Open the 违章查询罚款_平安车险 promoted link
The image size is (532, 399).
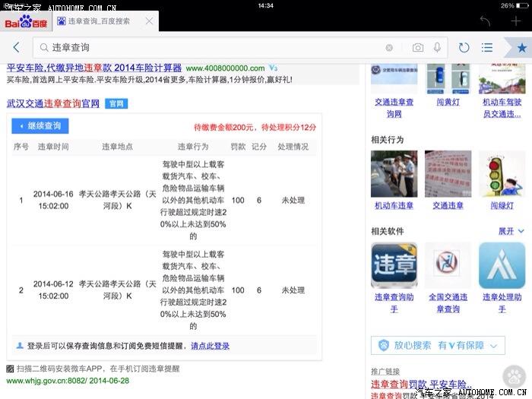tap(421, 384)
